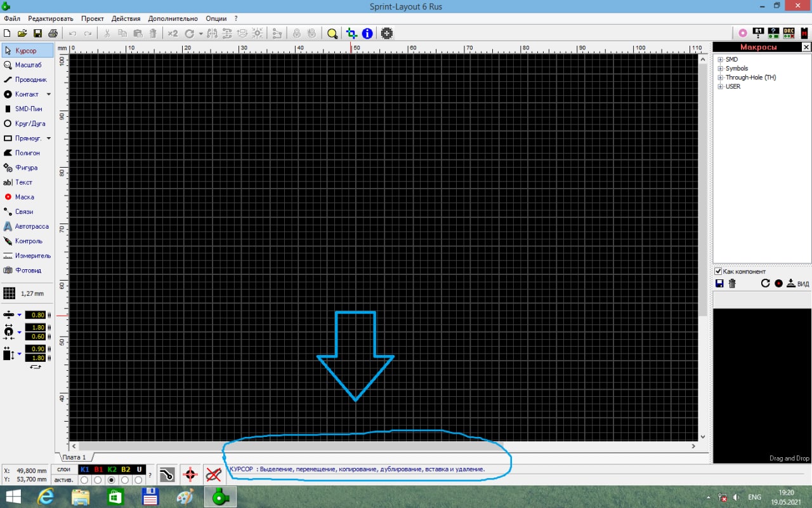Expand the Symbols macros tree node
The height and width of the screenshot is (508, 812).
[721, 69]
